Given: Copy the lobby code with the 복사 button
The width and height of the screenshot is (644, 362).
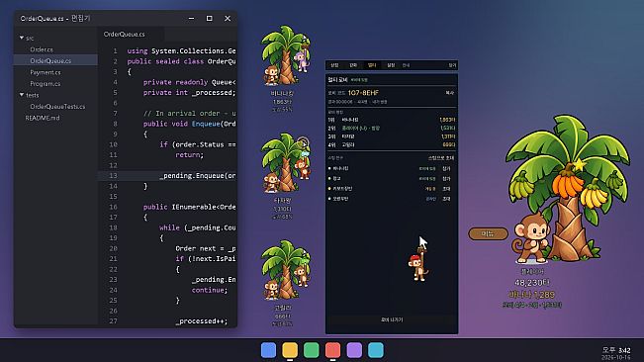Looking at the screenshot, I should coord(450,93).
